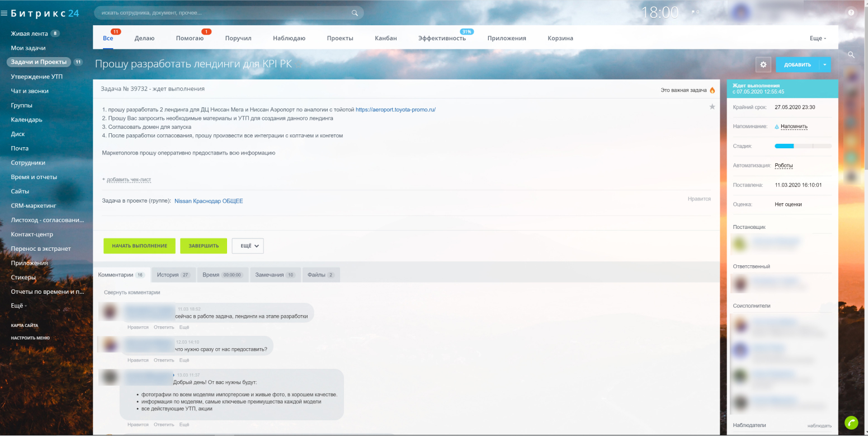Click the search magnifier icon in the top search bar
Viewport: 868px width, 436px height.
[355, 13]
